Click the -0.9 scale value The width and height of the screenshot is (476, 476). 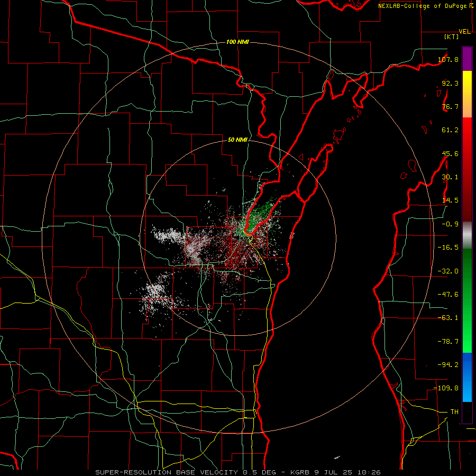(x=450, y=224)
